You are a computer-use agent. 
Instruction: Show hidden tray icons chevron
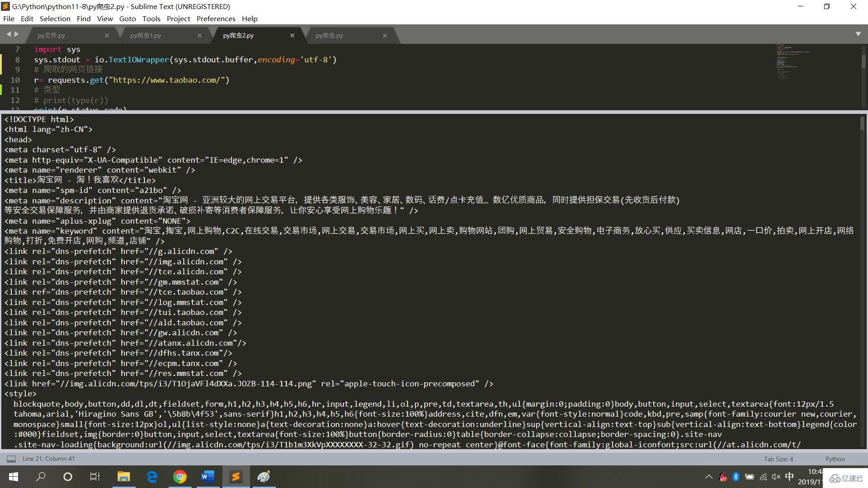coord(708,477)
